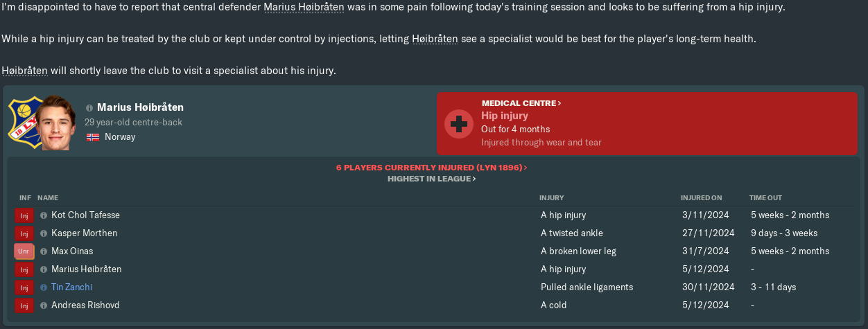This screenshot has width=868, height=329.
Task: Expand 6 Players Currently Injured list
Action: click(431, 168)
